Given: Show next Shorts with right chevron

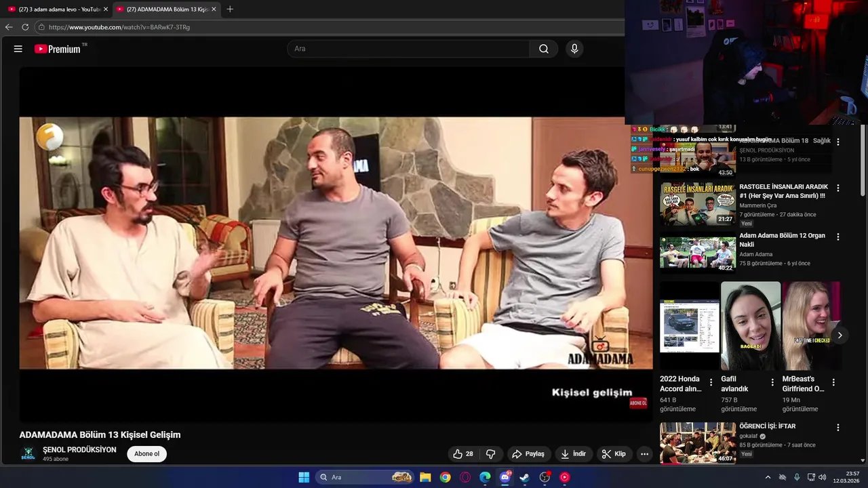Looking at the screenshot, I should [x=840, y=335].
